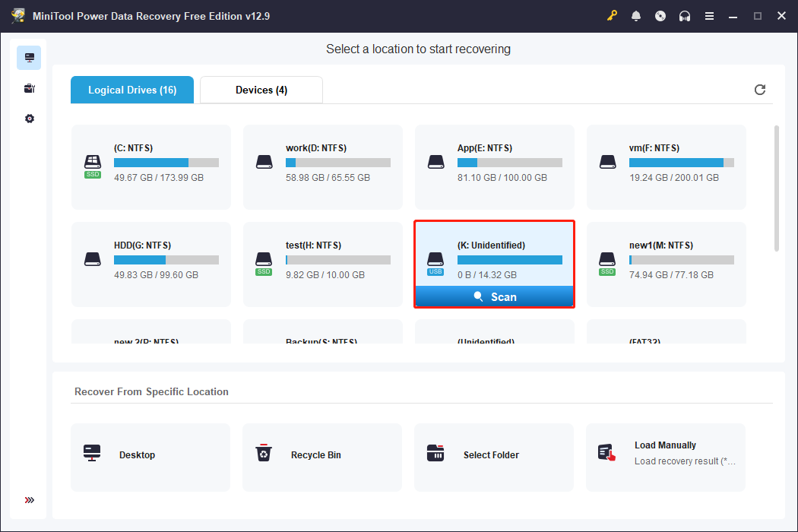Click the key register icon in title bar

point(612,16)
